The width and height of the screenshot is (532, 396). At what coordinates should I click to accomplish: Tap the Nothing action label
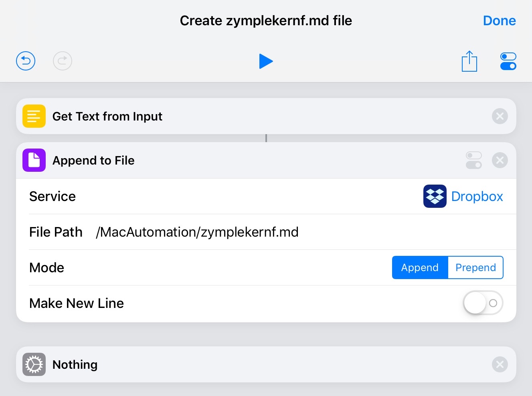click(x=75, y=365)
